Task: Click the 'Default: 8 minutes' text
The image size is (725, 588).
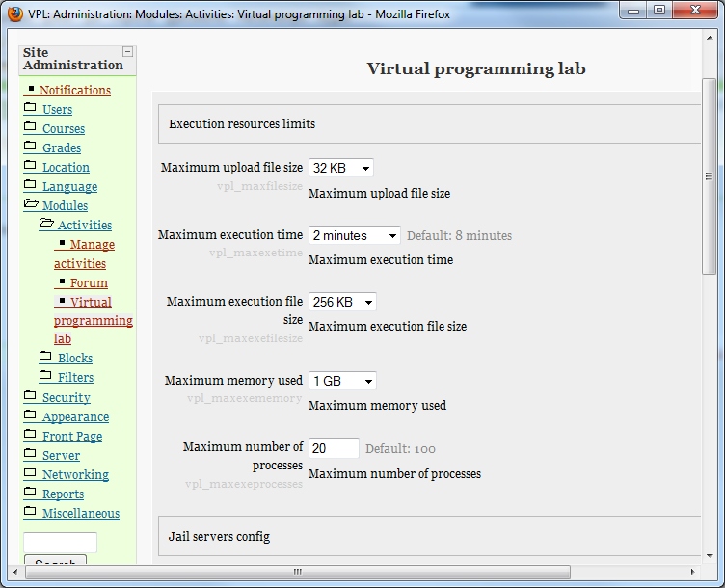Action: 459,236
